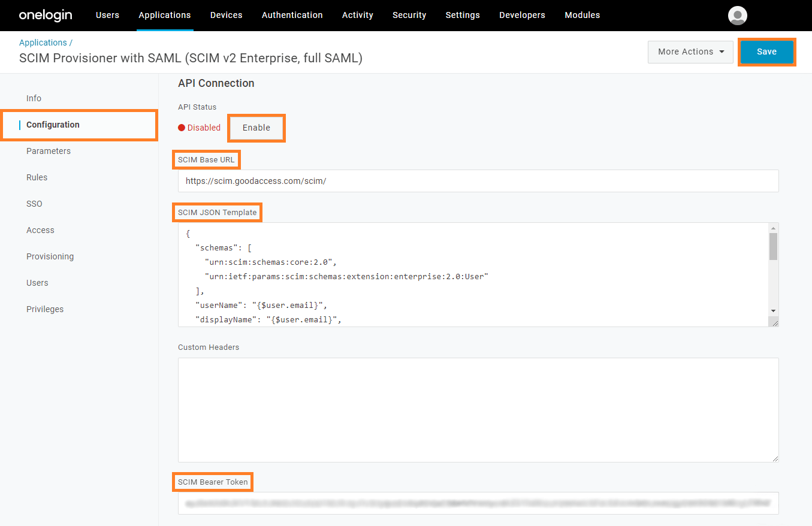Click the SCIM Provisioner with SAML page title
Image resolution: width=812 pixels, height=526 pixels.
(x=191, y=58)
